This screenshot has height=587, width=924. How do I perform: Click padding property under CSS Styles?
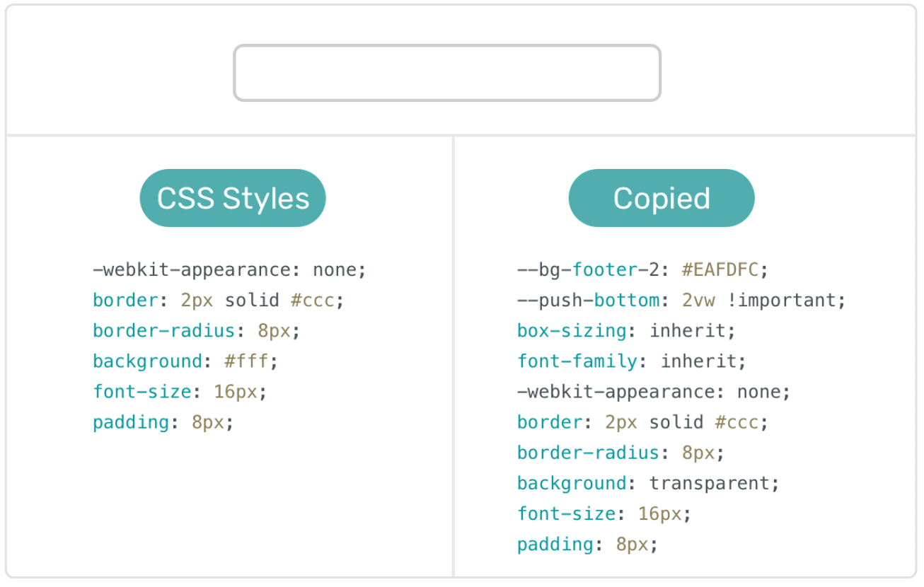click(x=131, y=422)
